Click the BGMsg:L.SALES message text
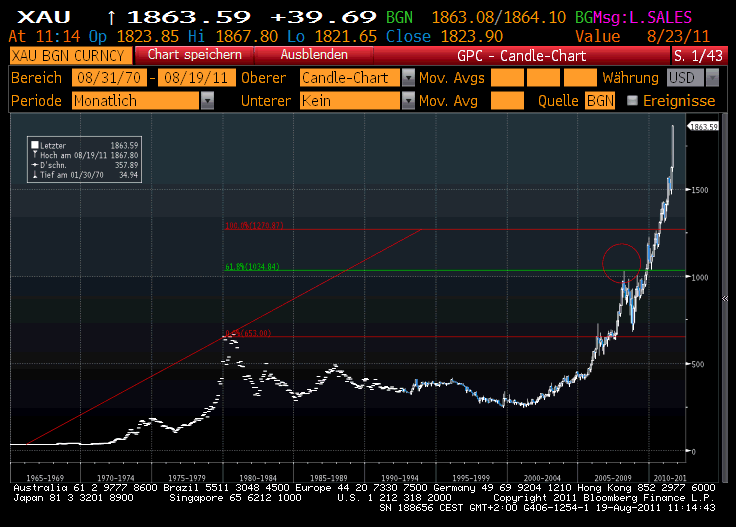736x527 pixels. pyautogui.click(x=633, y=17)
